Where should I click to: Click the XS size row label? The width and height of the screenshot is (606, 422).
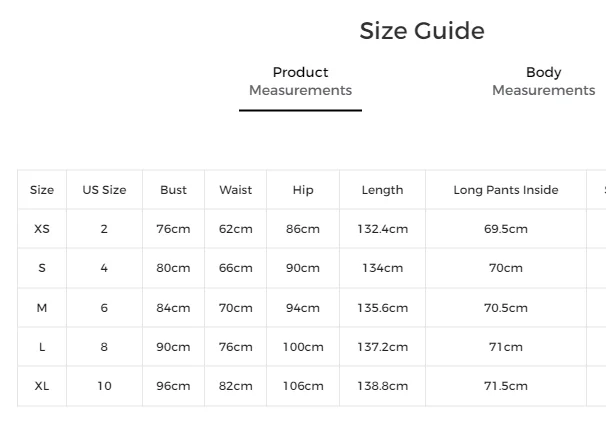point(42,229)
